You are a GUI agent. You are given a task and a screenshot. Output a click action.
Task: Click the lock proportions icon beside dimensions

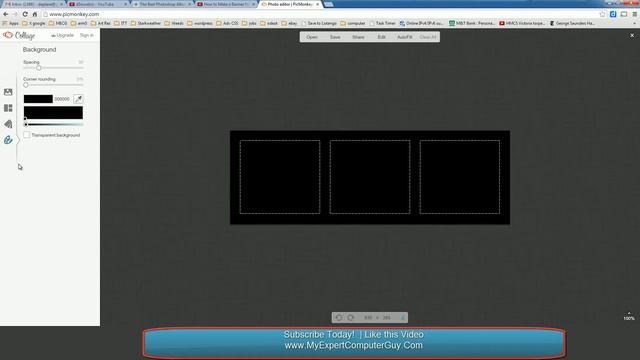point(402,318)
